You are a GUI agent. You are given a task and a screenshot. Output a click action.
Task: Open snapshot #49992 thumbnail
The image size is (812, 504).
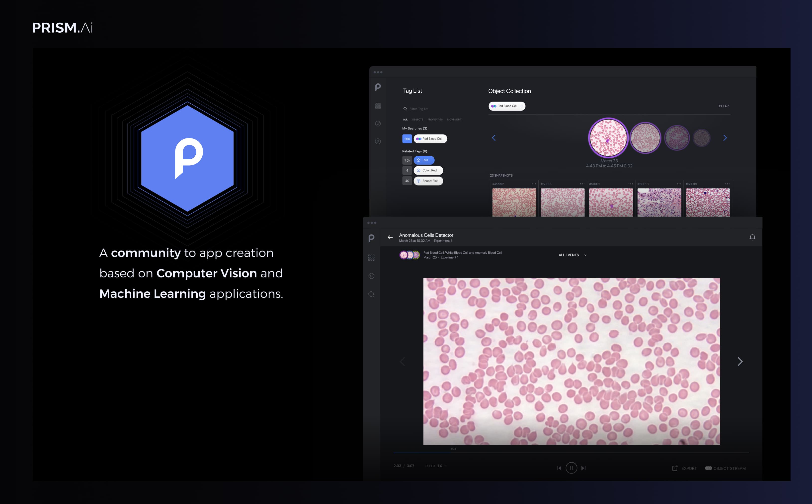pyautogui.click(x=514, y=202)
